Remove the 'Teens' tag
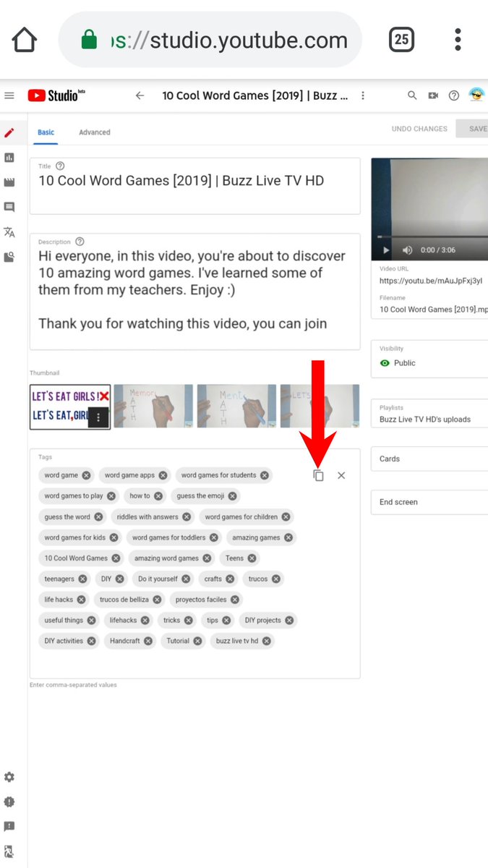 252,558
